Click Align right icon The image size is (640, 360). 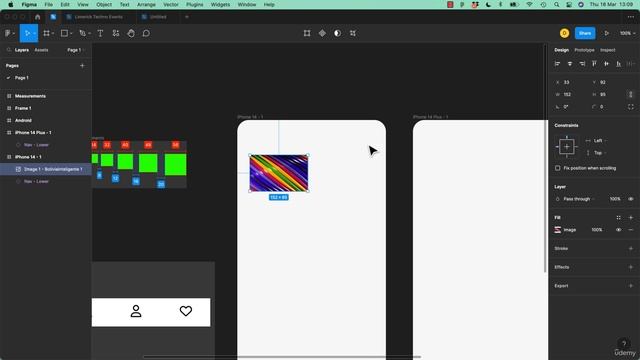582,64
